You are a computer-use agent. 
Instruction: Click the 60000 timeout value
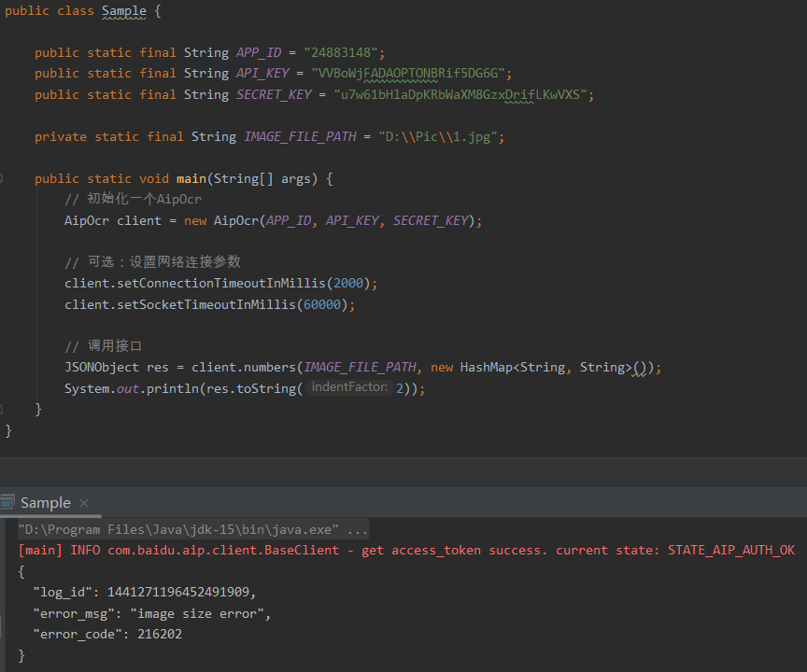click(322, 305)
